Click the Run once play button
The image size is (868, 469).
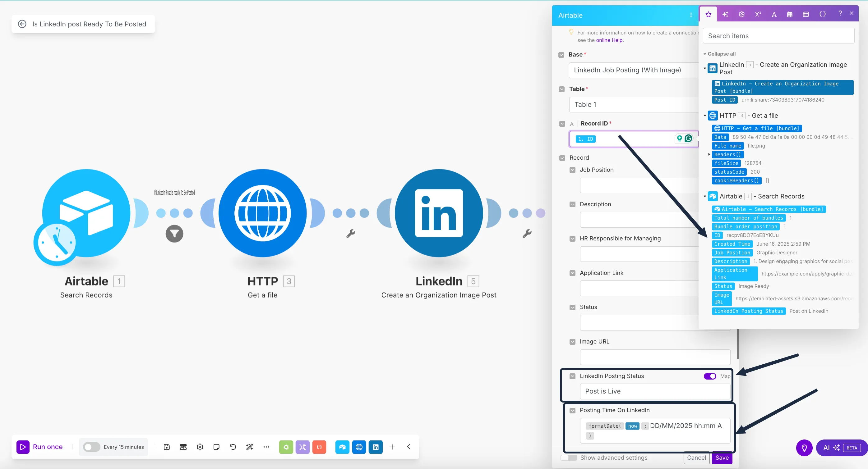point(23,447)
